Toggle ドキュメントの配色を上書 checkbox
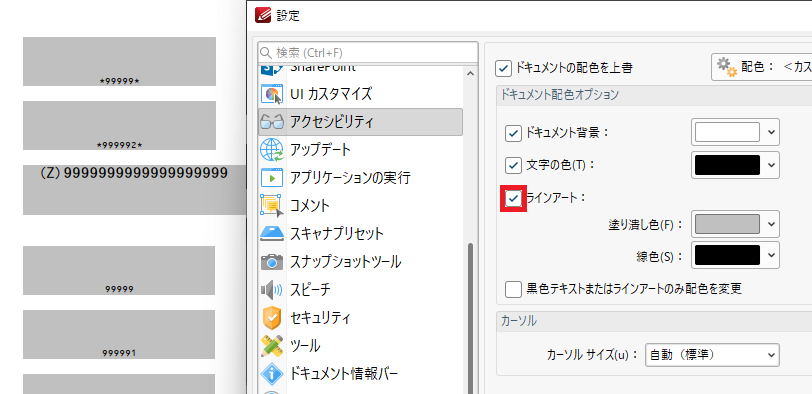The height and width of the screenshot is (394, 812). [x=503, y=68]
